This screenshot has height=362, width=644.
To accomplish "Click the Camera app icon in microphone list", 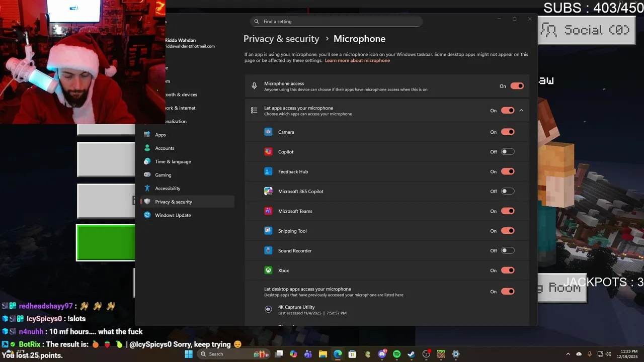I will [x=268, y=132].
